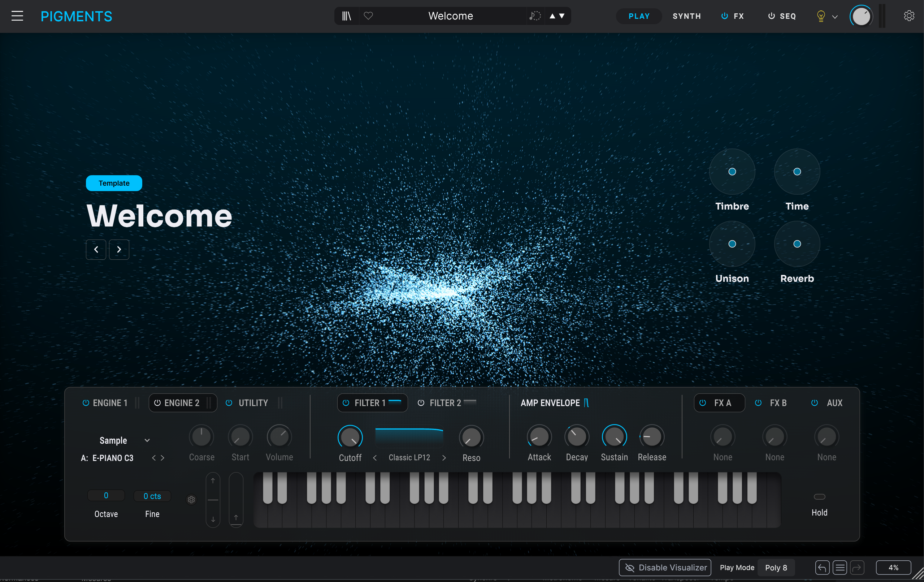Open the Poly 8 play mode dropdown
Screen dimensions: 924x582
pyautogui.click(x=776, y=568)
